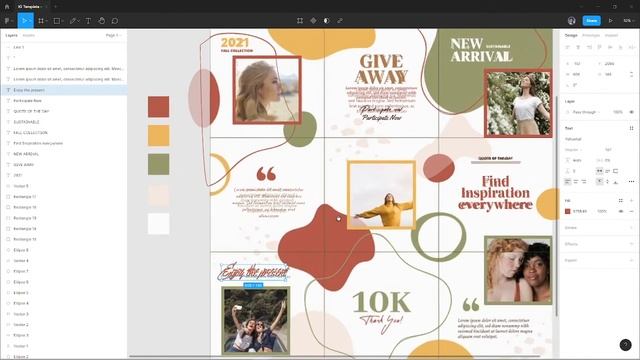Click the Create component icon

tap(313, 20)
